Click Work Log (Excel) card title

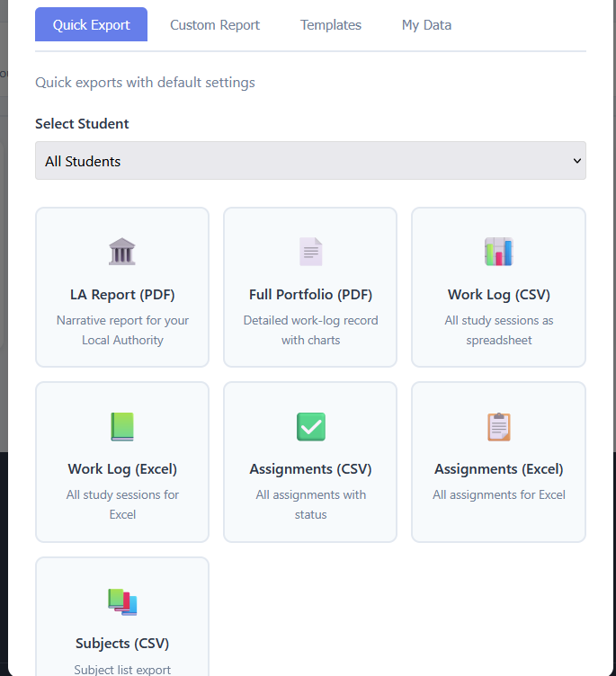tap(122, 468)
